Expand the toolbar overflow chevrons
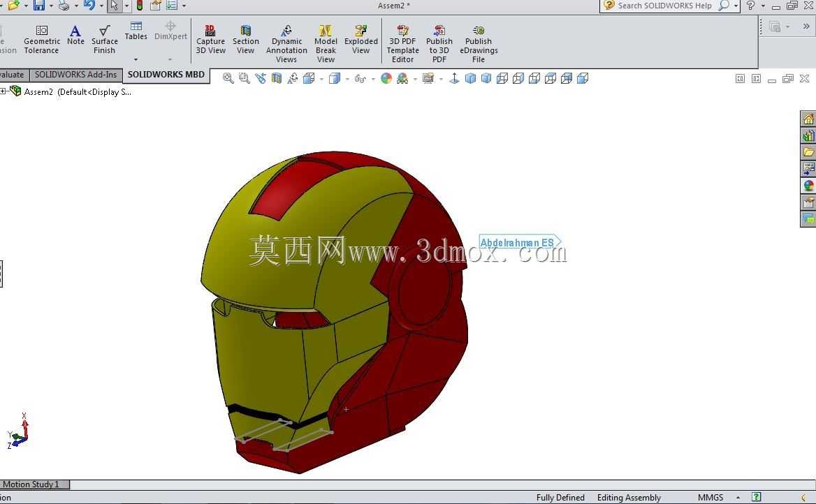The image size is (816, 504). 806,26
